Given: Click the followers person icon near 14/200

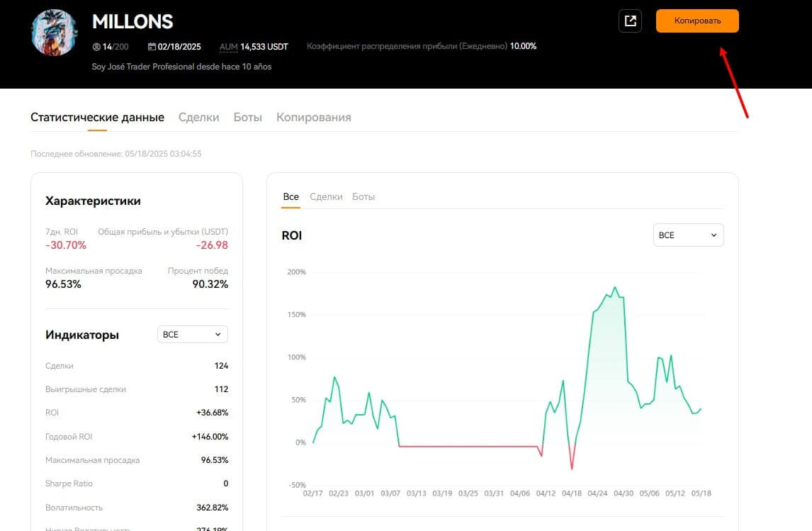Looking at the screenshot, I should pyautogui.click(x=96, y=47).
